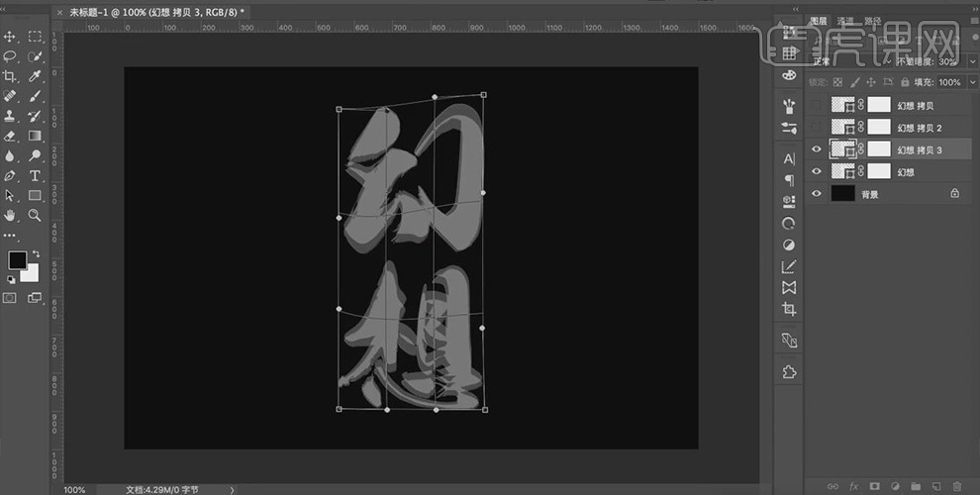Select the Eyedropper tool
The height and width of the screenshot is (495, 980).
point(35,76)
